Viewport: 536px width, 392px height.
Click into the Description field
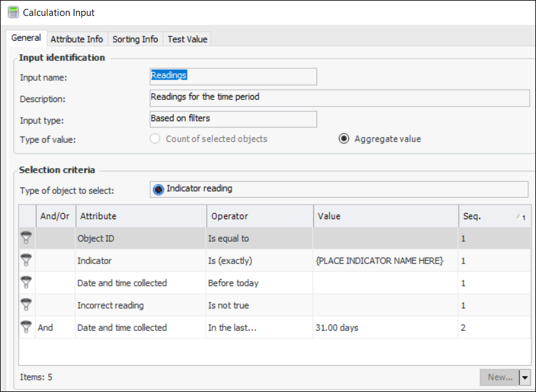tap(338, 98)
